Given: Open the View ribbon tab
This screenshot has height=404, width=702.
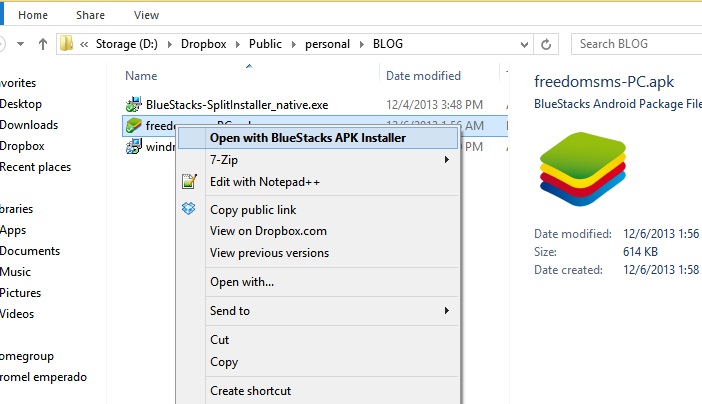Looking at the screenshot, I should click(x=146, y=15).
